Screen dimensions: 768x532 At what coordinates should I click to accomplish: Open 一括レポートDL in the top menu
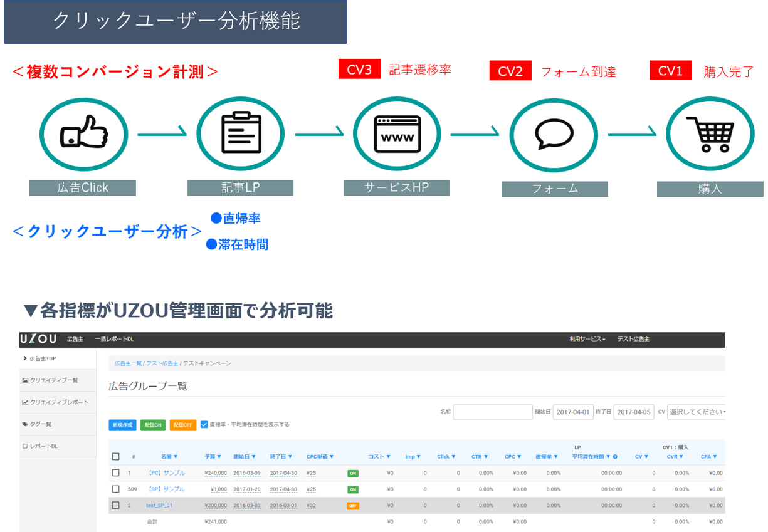tap(115, 339)
